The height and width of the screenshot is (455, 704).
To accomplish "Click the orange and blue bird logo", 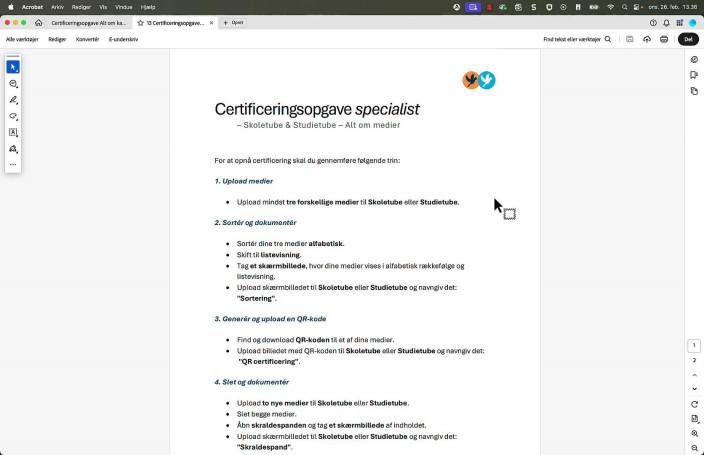I will (479, 80).
